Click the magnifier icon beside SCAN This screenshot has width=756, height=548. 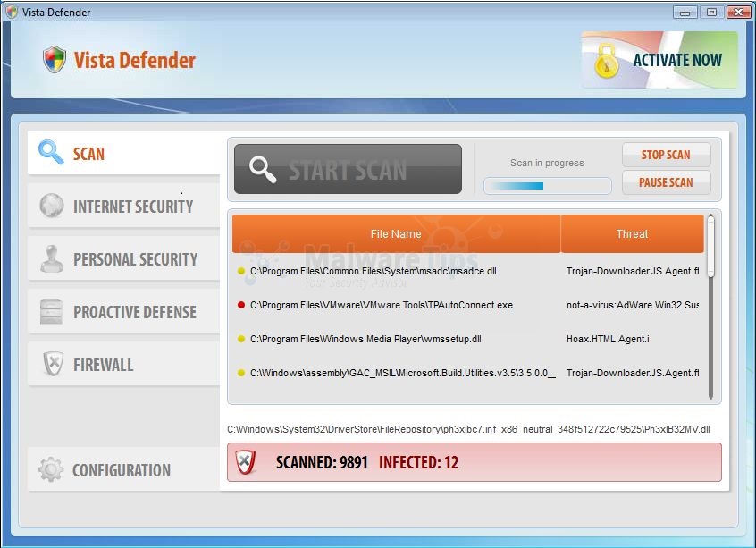tap(51, 153)
